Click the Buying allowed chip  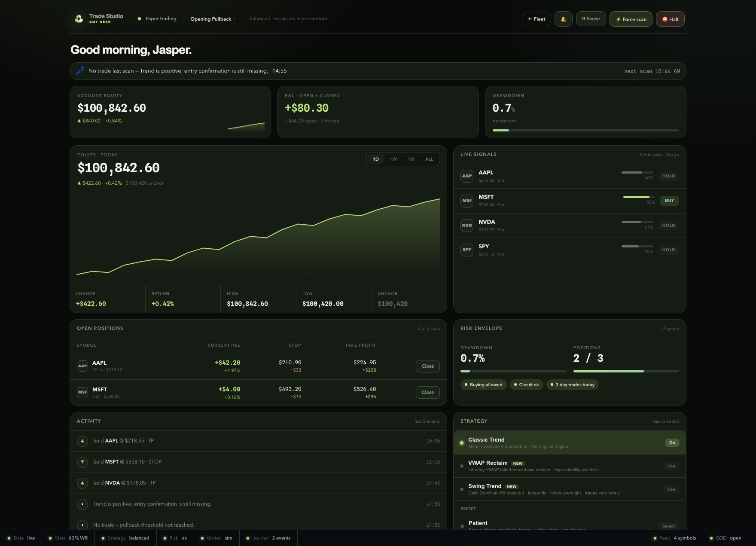pyautogui.click(x=484, y=385)
